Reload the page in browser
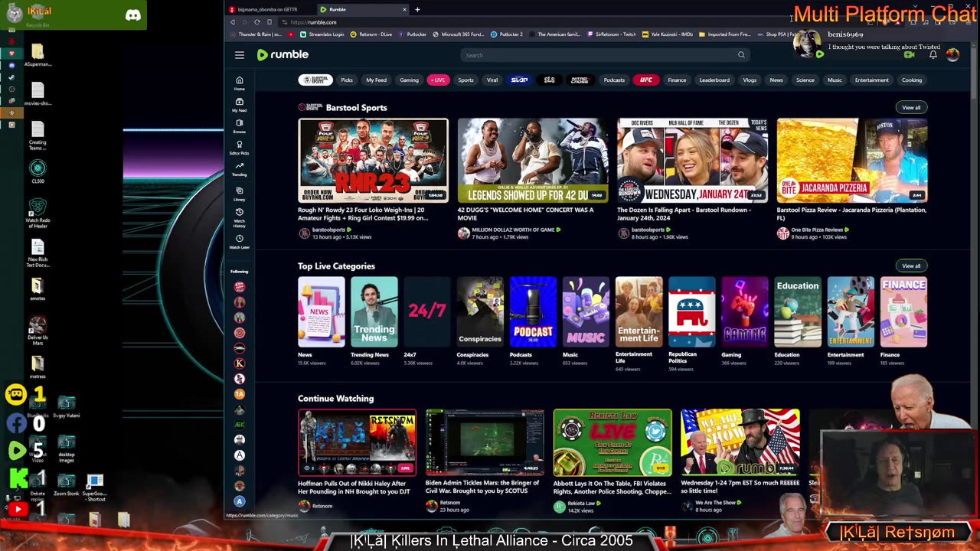980x551 pixels. (257, 22)
